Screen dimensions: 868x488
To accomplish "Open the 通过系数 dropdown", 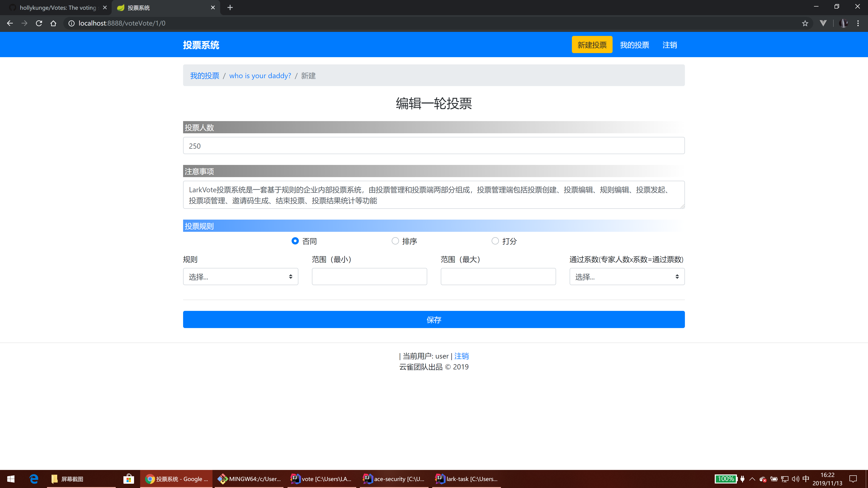I will pos(627,277).
